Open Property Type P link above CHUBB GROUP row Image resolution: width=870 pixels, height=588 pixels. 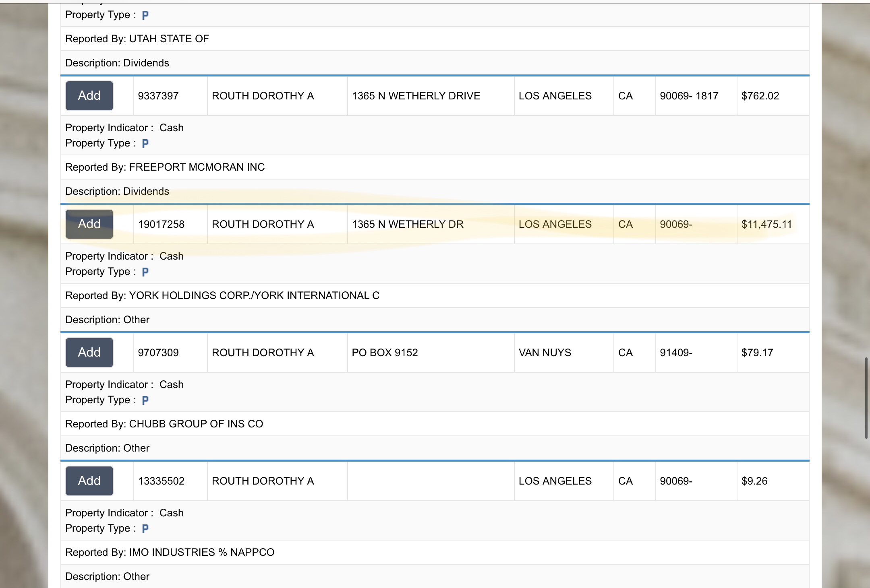(x=145, y=400)
